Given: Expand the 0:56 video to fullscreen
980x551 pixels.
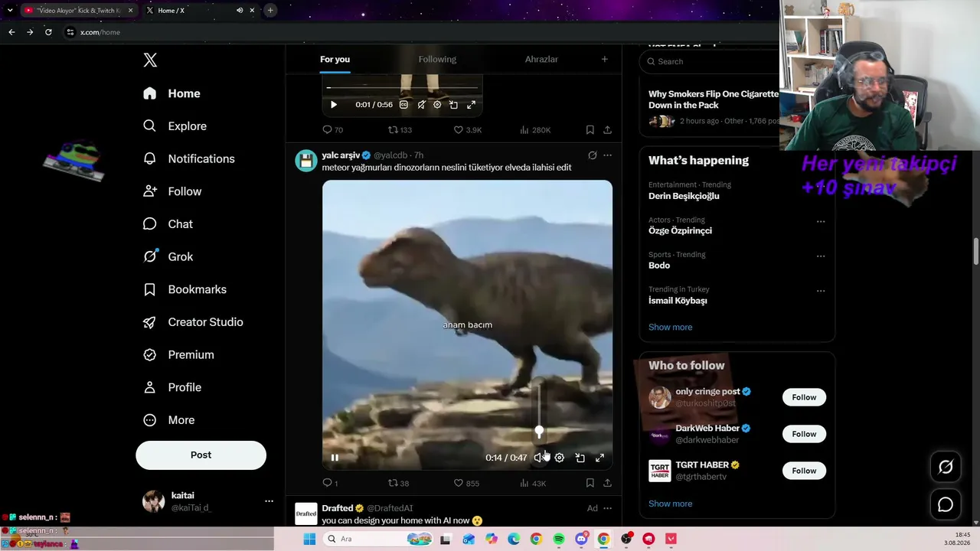Looking at the screenshot, I should coord(471,105).
